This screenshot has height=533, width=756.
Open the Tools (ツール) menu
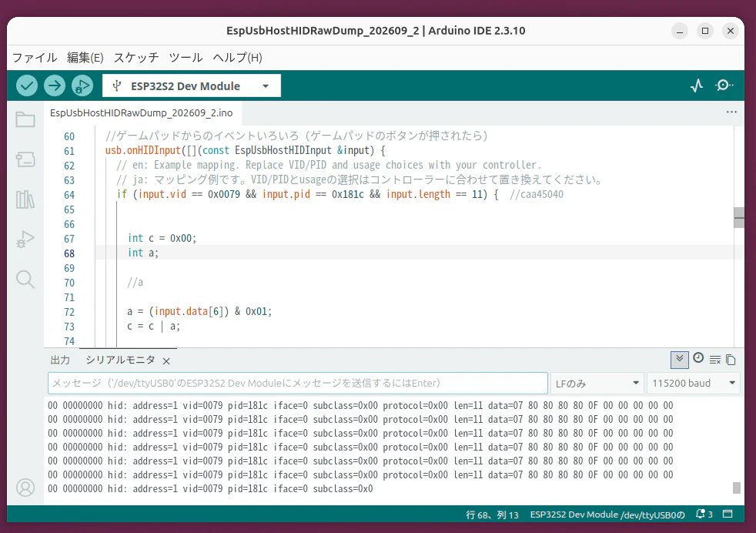186,58
